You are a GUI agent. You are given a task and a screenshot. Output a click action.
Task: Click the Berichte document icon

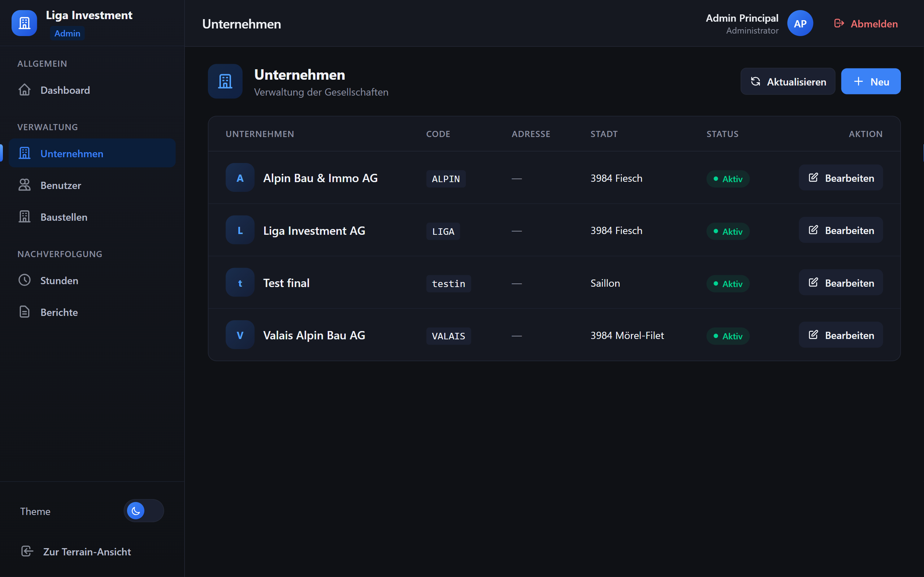[x=25, y=312]
